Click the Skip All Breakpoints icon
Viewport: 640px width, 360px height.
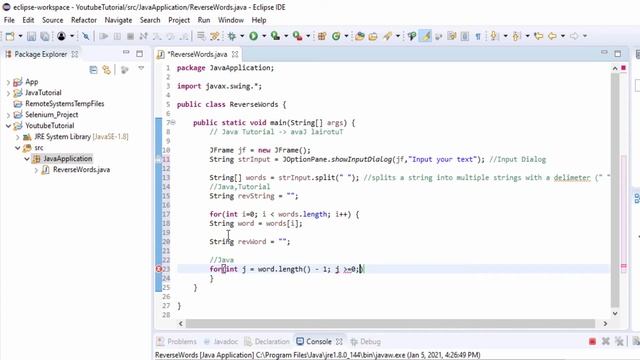click(x=86, y=36)
